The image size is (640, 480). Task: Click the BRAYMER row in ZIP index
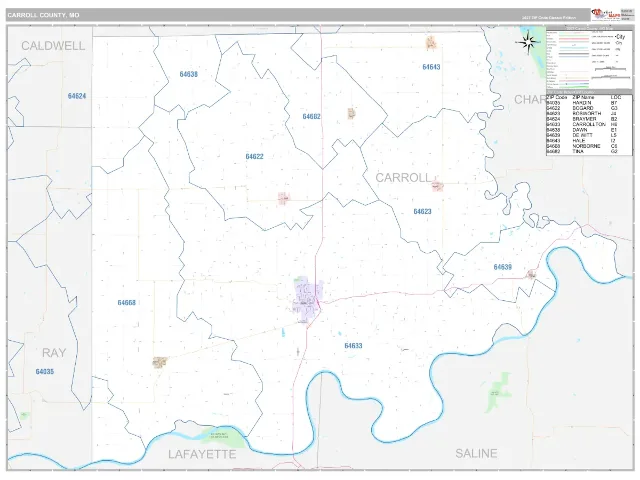(584, 119)
